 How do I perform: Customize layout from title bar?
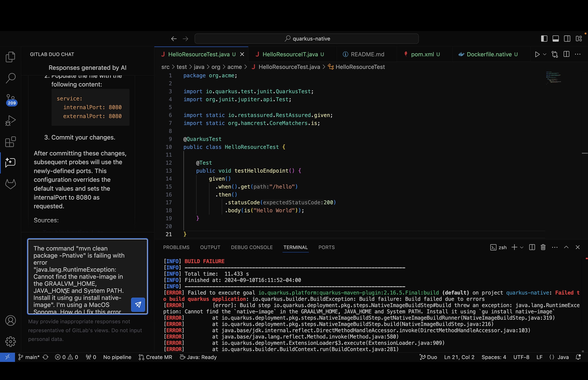pos(579,39)
